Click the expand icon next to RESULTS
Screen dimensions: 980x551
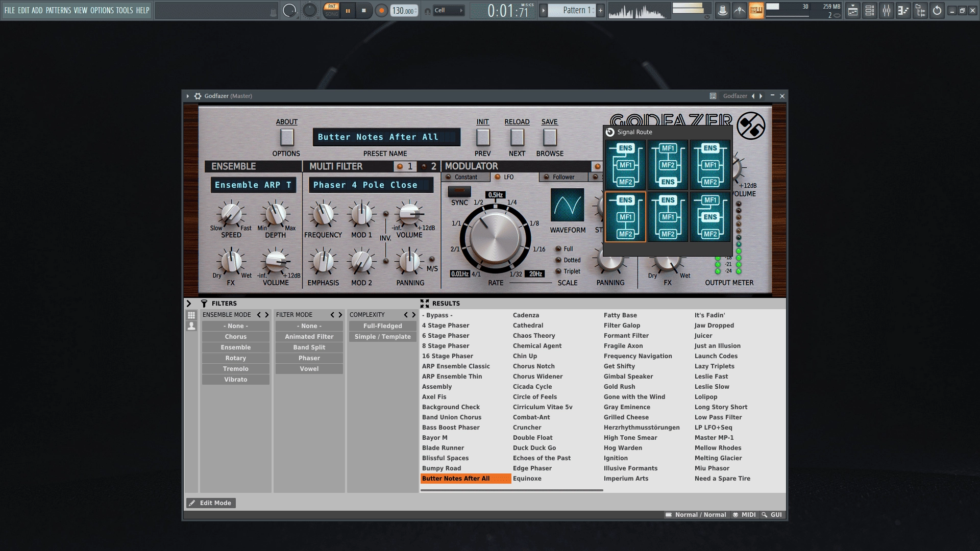(425, 304)
